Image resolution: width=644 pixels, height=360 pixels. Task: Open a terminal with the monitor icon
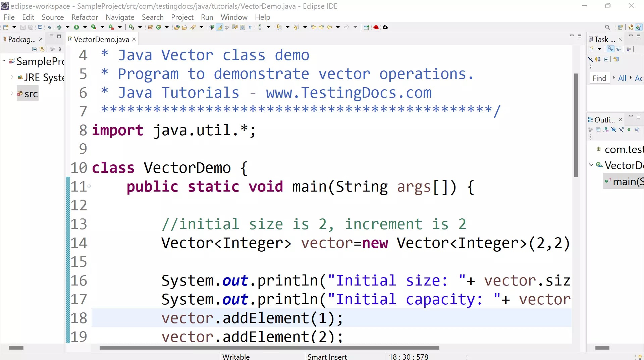(40, 27)
